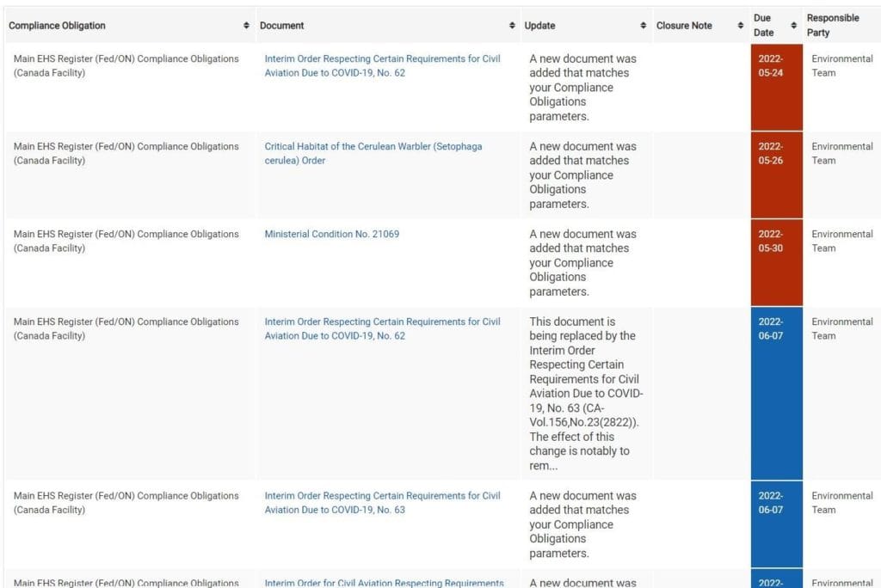The image size is (881, 588).
Task: Open Interim Order for Civil Aviation Respecting Requirements
Action: pyautogui.click(x=384, y=583)
